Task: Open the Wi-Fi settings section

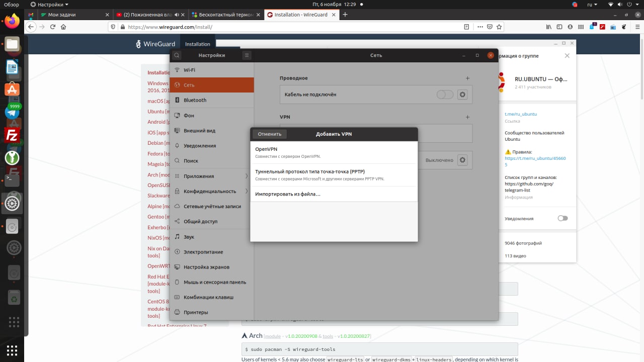Action: click(212, 70)
